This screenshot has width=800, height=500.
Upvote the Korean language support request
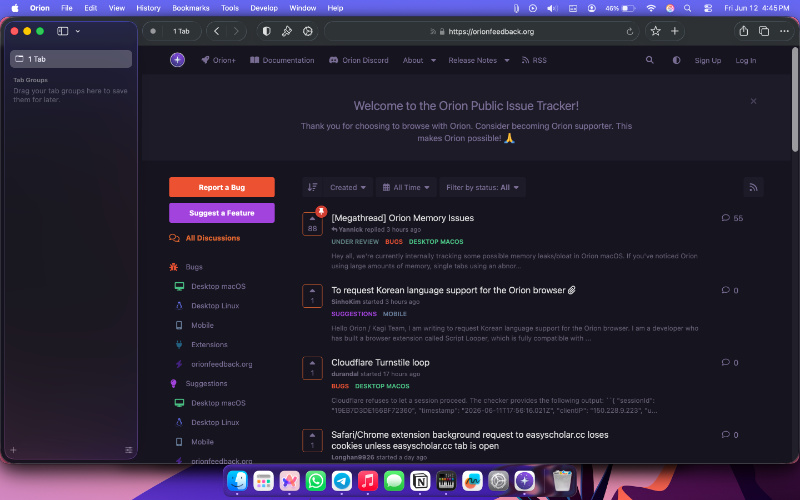pyautogui.click(x=312, y=296)
